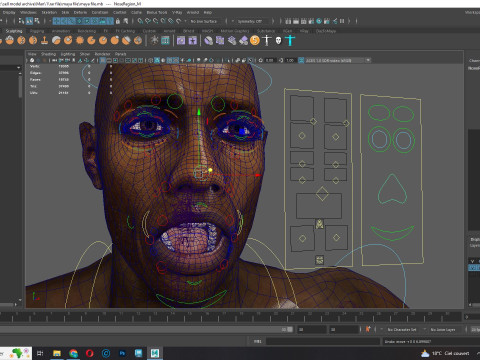
Task: Click the teal circular render settings icon
Action: [319, 21]
